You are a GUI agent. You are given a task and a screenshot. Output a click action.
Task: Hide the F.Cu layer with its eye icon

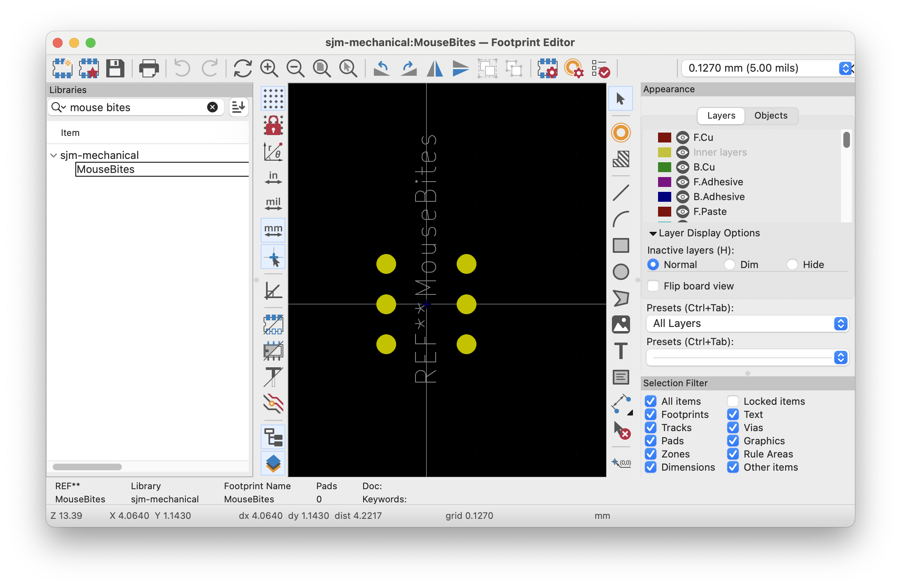click(682, 138)
